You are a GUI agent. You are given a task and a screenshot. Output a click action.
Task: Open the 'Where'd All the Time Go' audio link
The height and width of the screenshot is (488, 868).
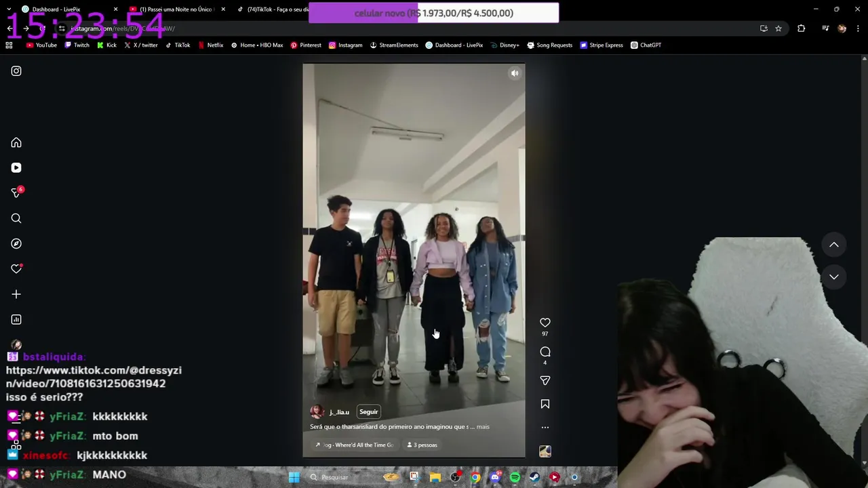pos(354,445)
